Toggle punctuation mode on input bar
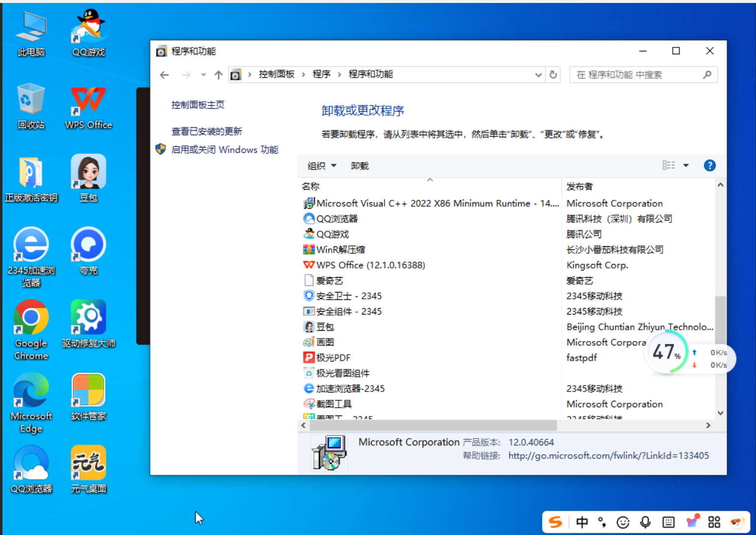The height and width of the screenshot is (535, 756). 602,522
